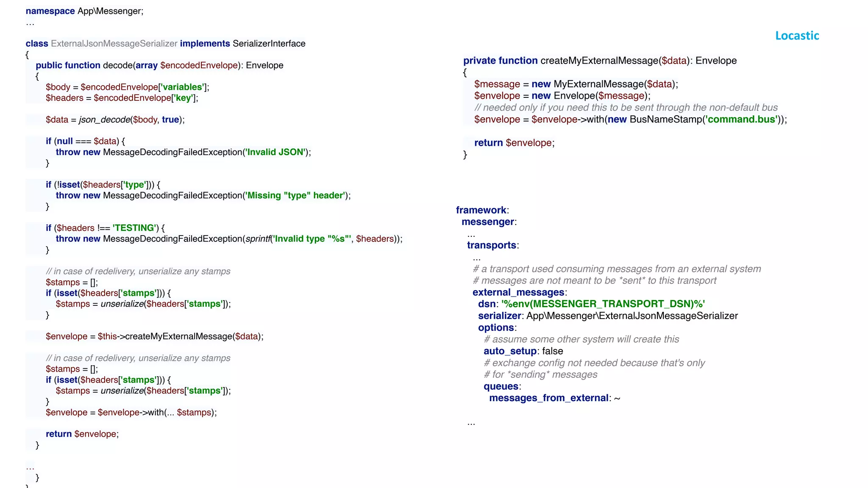
Task: Click the 'new MyExternalMessage($data)' line
Action: (576, 84)
